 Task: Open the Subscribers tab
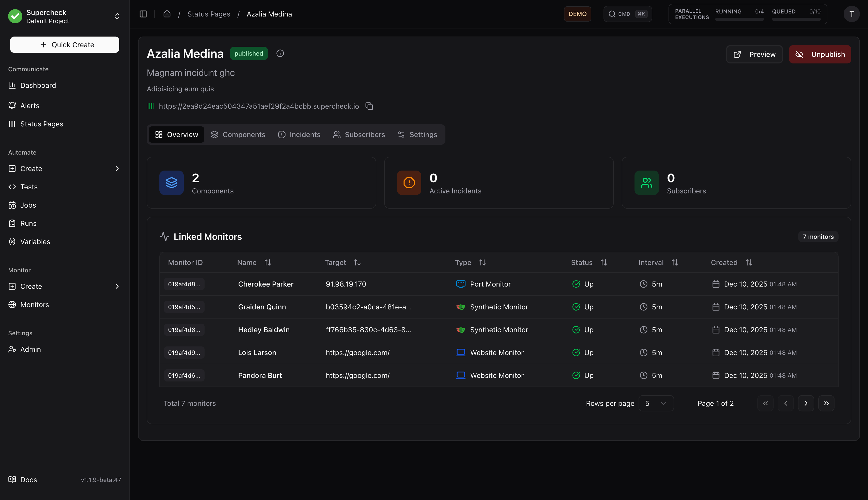click(359, 134)
